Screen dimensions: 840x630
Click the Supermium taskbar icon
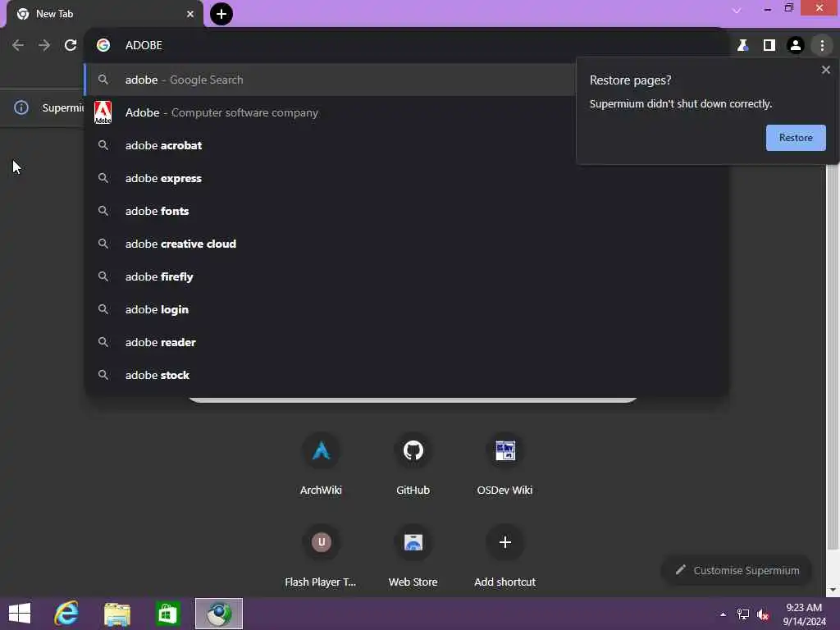click(x=218, y=614)
